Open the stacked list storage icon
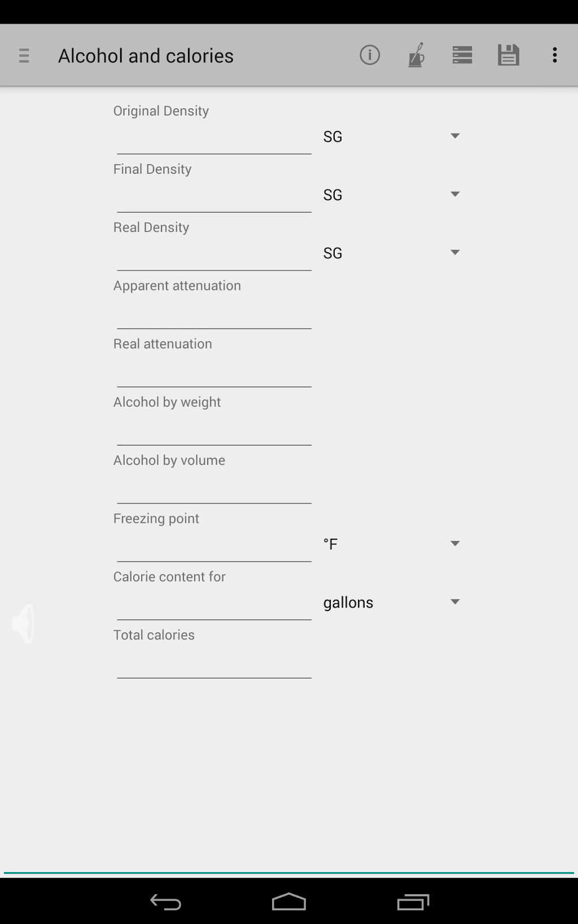 tap(462, 55)
